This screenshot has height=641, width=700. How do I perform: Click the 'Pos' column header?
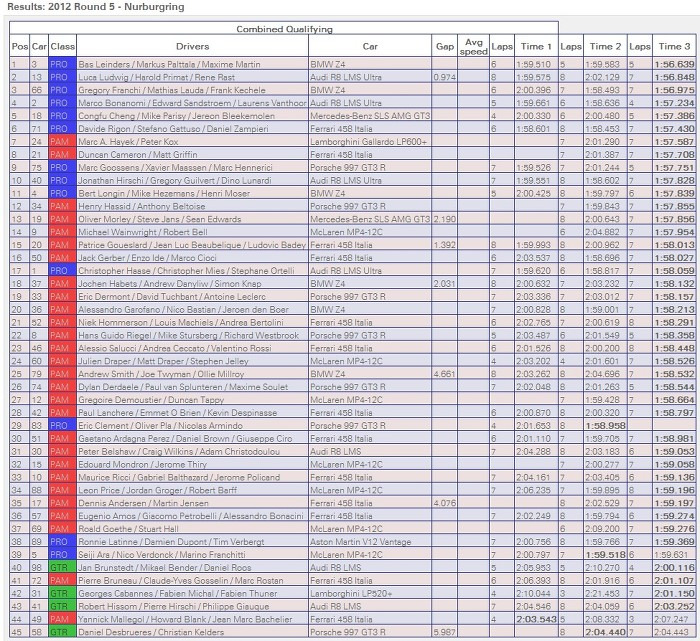pos(20,46)
